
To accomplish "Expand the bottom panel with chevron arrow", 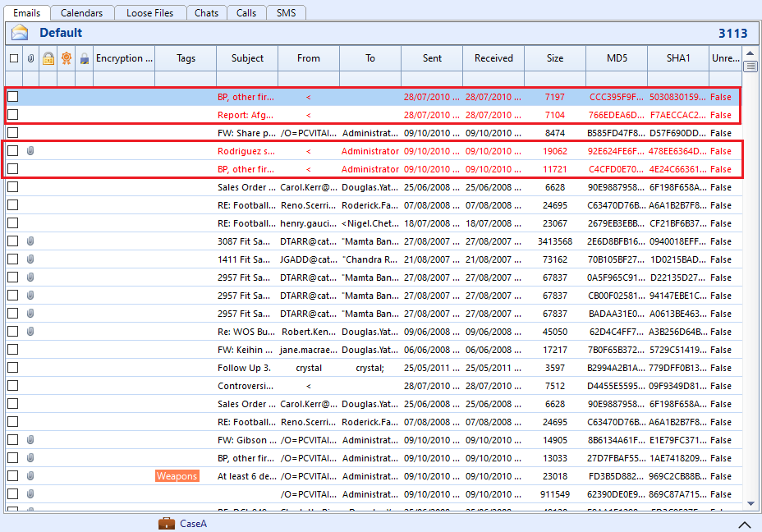I will point(745,525).
